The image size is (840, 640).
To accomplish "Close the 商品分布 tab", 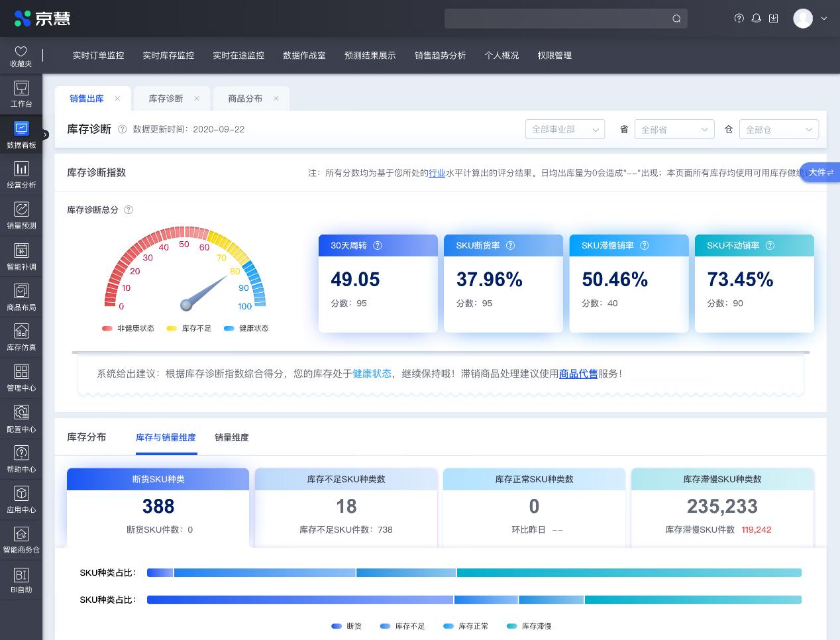I will pyautogui.click(x=276, y=99).
